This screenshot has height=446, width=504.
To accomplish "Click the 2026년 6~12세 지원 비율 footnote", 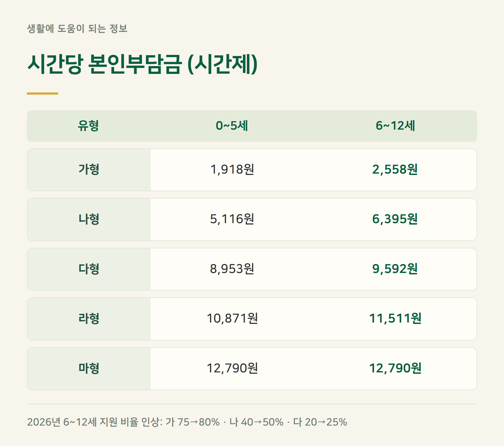I will coord(187,422).
